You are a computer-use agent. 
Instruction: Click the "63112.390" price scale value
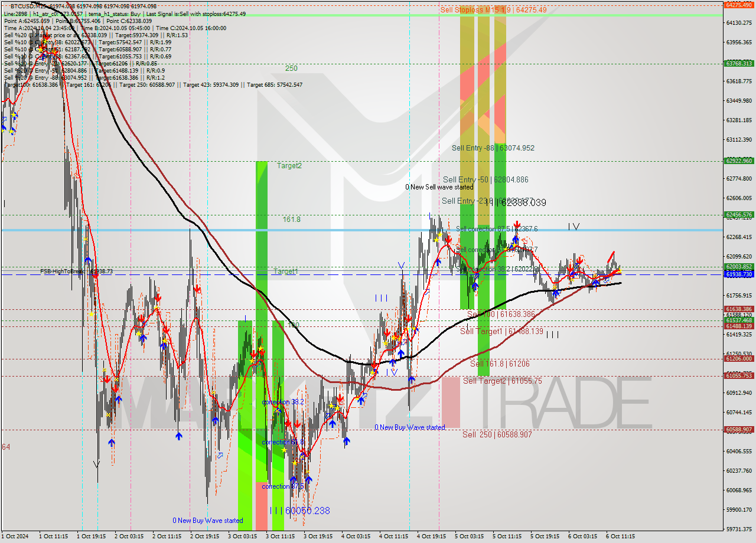click(x=739, y=140)
